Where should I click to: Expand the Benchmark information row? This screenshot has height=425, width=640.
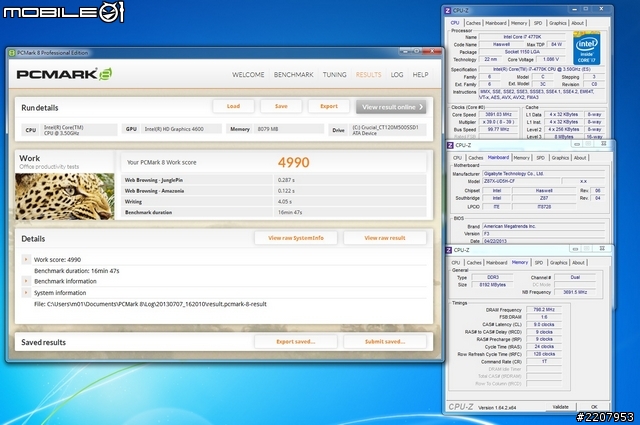point(26,281)
